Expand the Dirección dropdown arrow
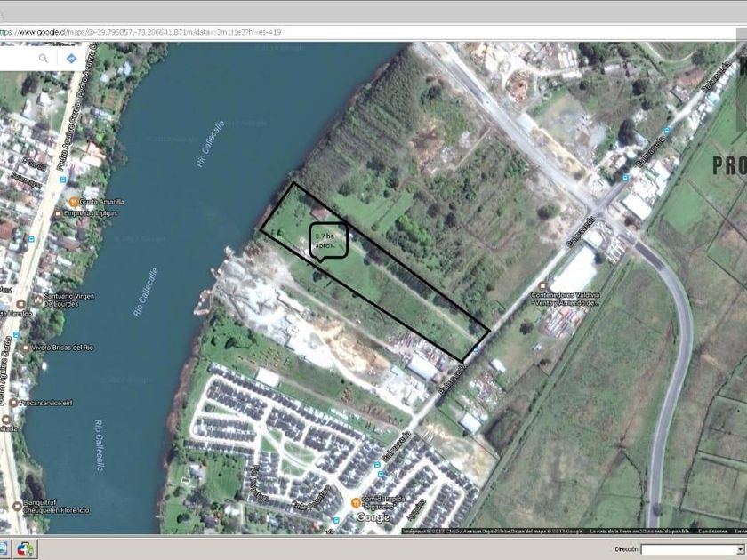Image resolution: width=747 pixels, height=560 pixels. 741,549
